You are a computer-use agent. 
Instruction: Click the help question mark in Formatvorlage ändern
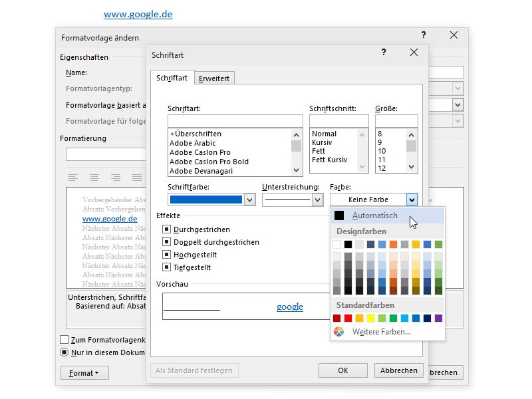pos(424,35)
